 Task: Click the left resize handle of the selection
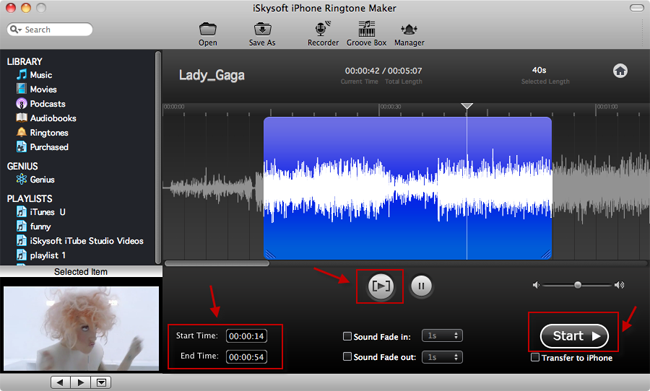pos(270,255)
